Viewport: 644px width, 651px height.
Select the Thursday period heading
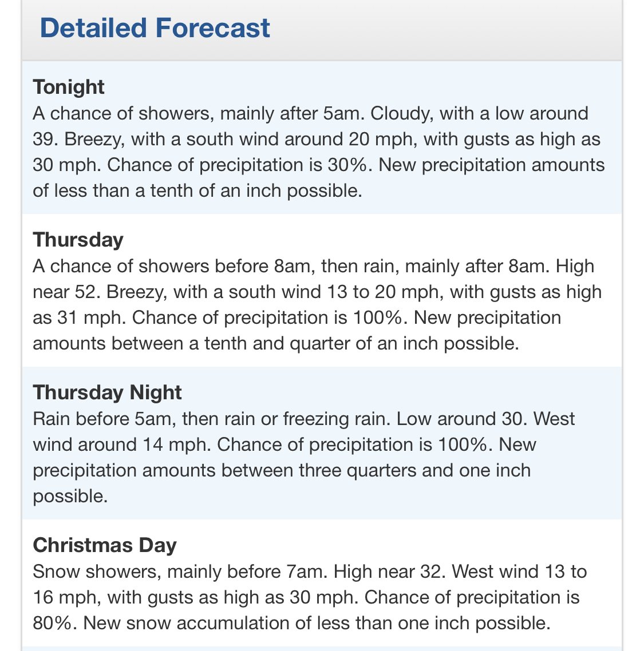78,240
